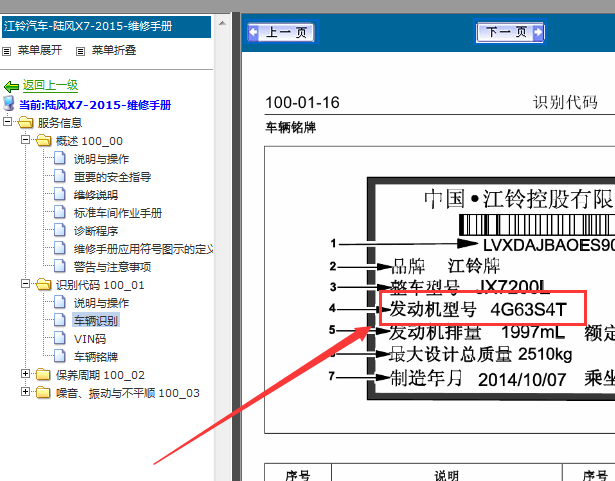Open the 警告与注意事项 page

[112, 267]
